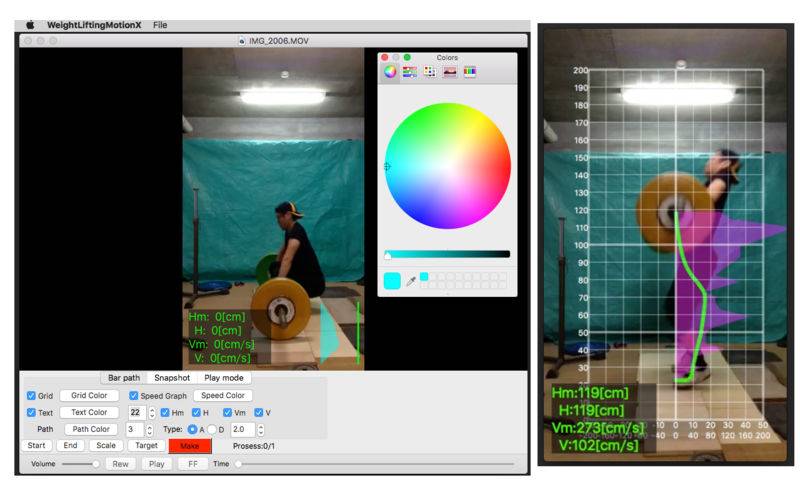
Task: Click the Grid Color button
Action: coord(89,395)
